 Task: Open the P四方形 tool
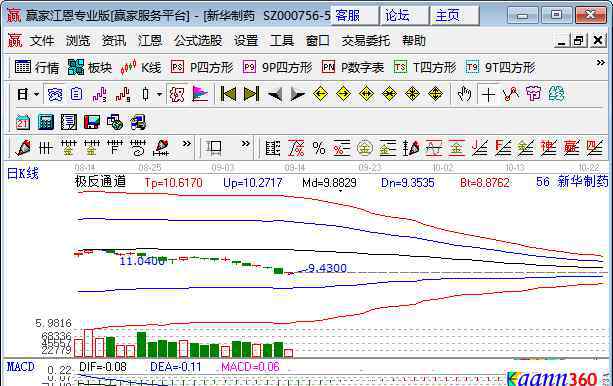[x=202, y=67]
